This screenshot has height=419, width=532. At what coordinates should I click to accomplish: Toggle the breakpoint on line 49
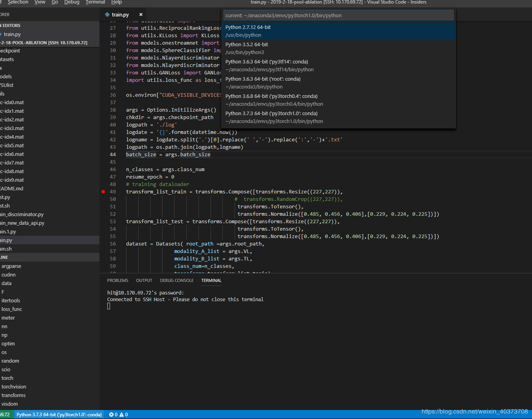(103, 192)
